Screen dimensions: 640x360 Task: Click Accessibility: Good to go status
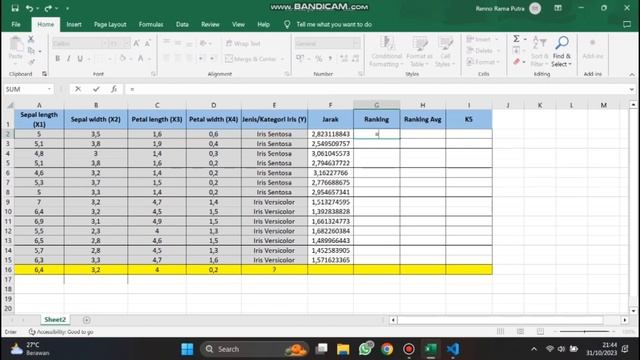(61, 332)
